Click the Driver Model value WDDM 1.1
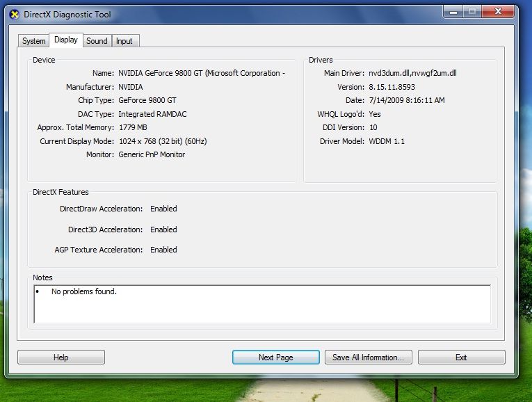The image size is (532, 402). click(387, 141)
